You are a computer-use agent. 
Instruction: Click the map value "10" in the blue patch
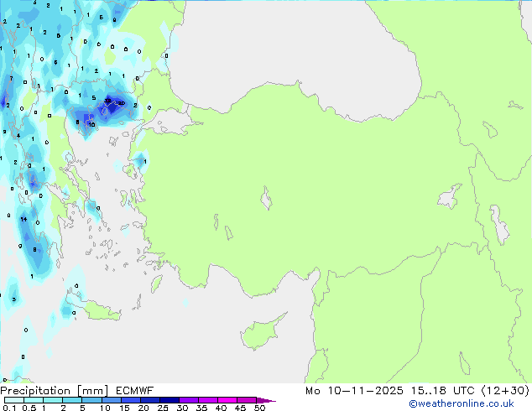(x=91, y=125)
